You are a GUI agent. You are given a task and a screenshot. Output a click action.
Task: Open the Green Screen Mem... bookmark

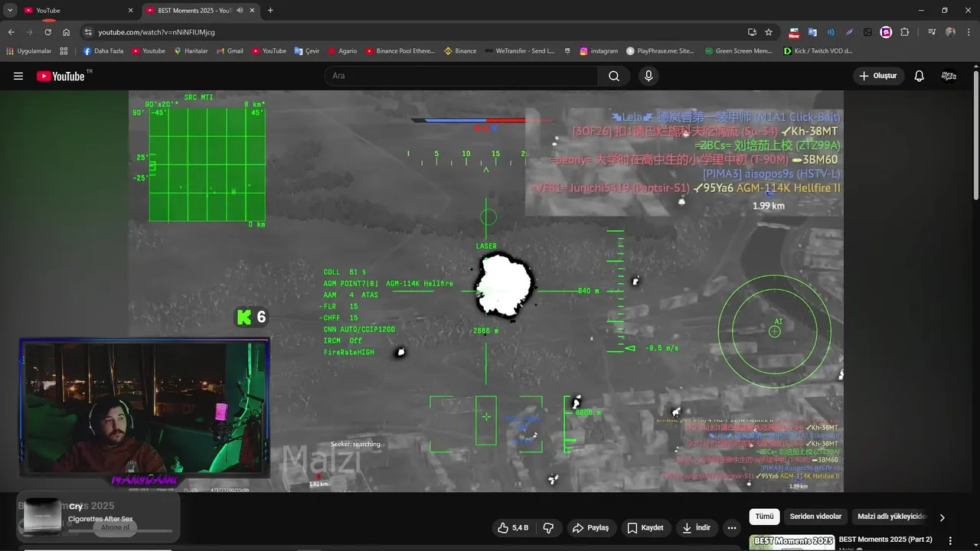738,51
